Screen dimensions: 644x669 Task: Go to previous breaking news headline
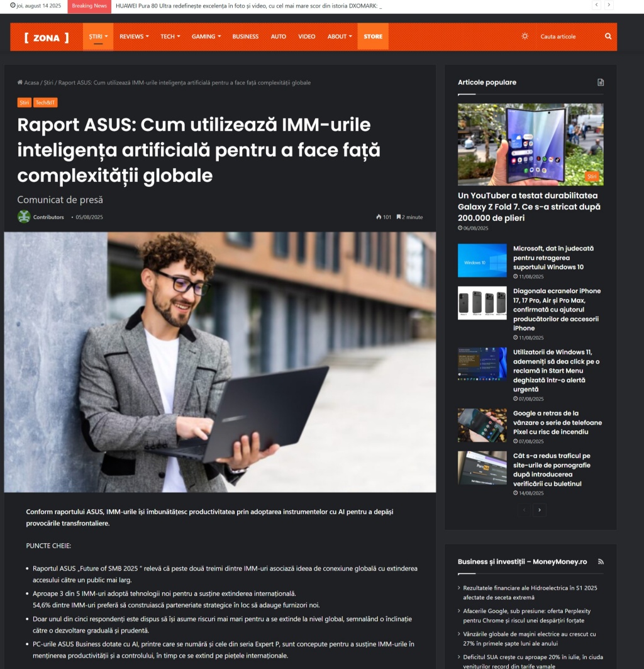(x=597, y=4)
